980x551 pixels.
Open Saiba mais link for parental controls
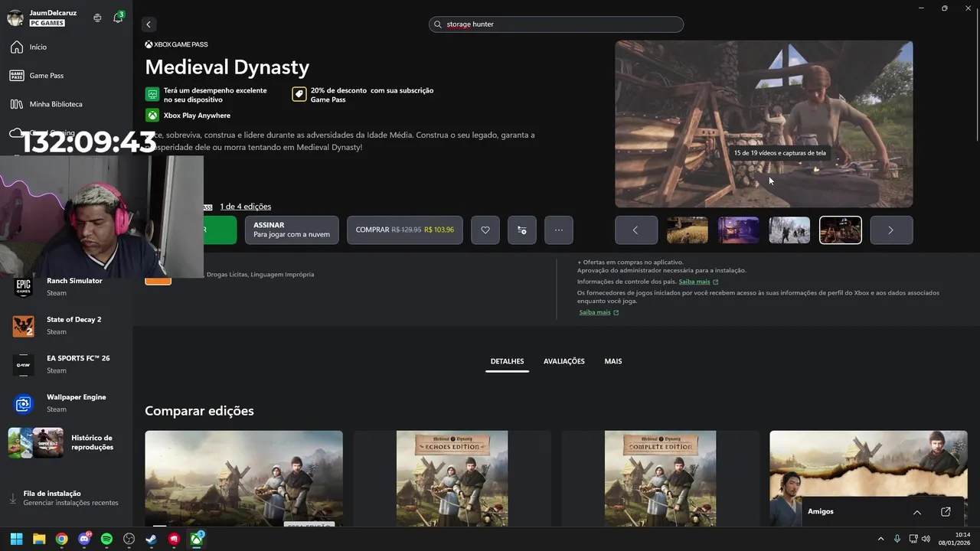pos(698,282)
